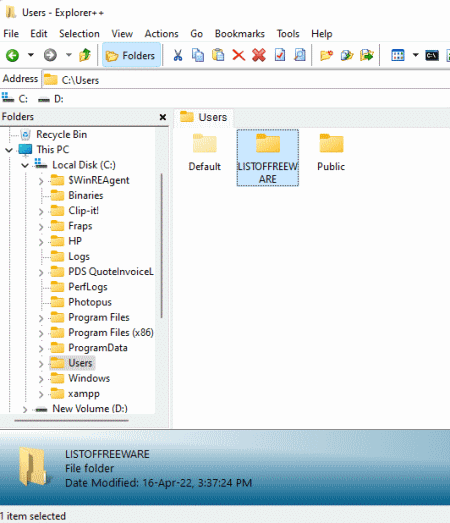Expand the xampp folder node
Image resolution: width=450 pixels, height=523 pixels.
pos(41,395)
